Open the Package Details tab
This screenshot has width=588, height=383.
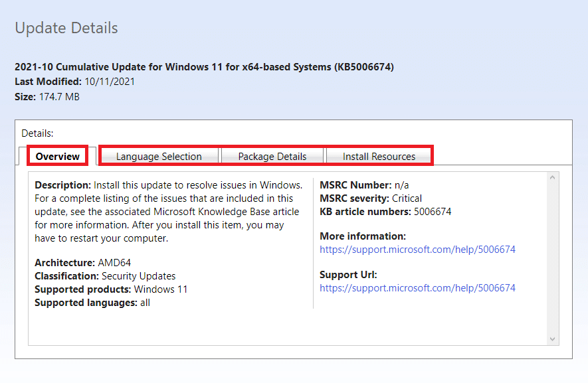(272, 156)
